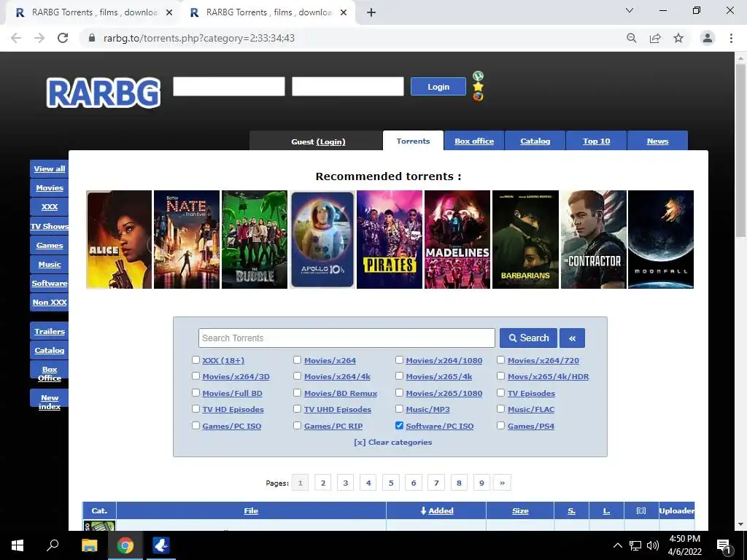Open the volume control in the tray
The height and width of the screenshot is (560, 747).
point(653,545)
